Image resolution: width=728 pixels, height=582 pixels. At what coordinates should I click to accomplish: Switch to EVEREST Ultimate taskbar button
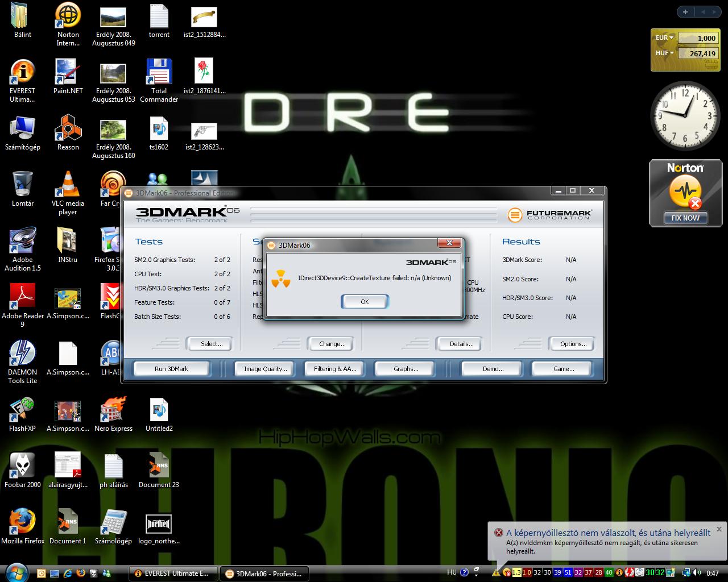click(174, 573)
